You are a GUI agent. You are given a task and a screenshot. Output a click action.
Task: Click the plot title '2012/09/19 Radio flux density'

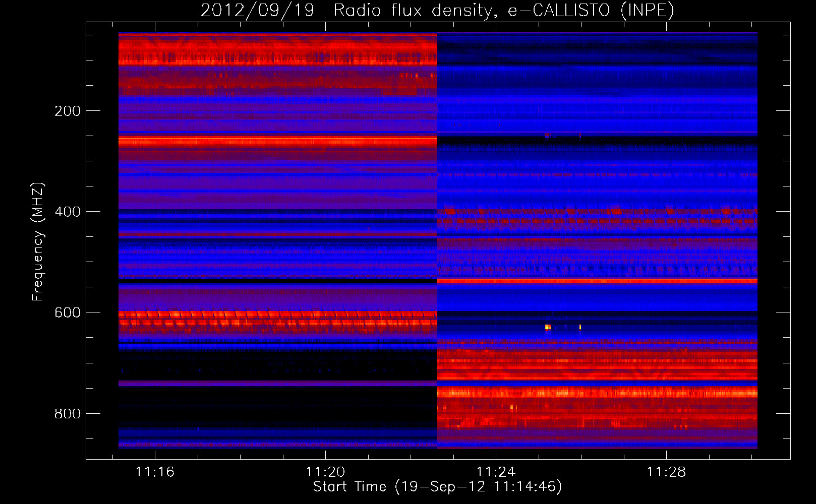point(437,10)
